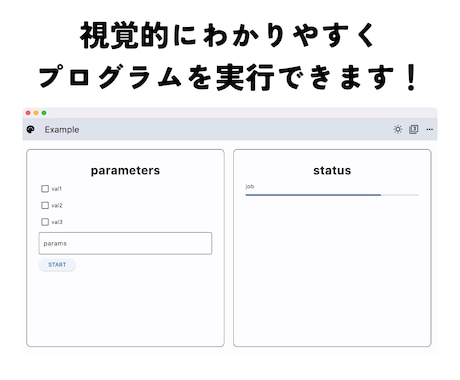Click the status heading
This screenshot has width=460, height=380.
[x=332, y=171]
